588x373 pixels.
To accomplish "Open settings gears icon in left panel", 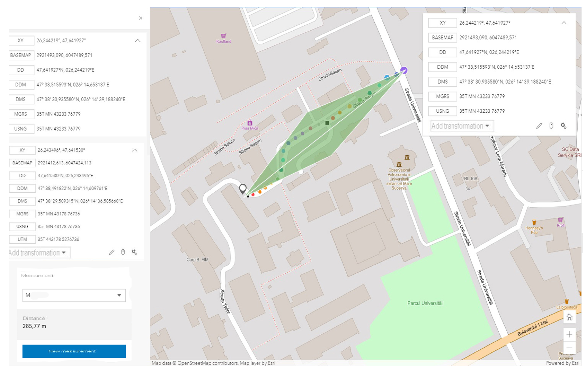I will pos(134,252).
